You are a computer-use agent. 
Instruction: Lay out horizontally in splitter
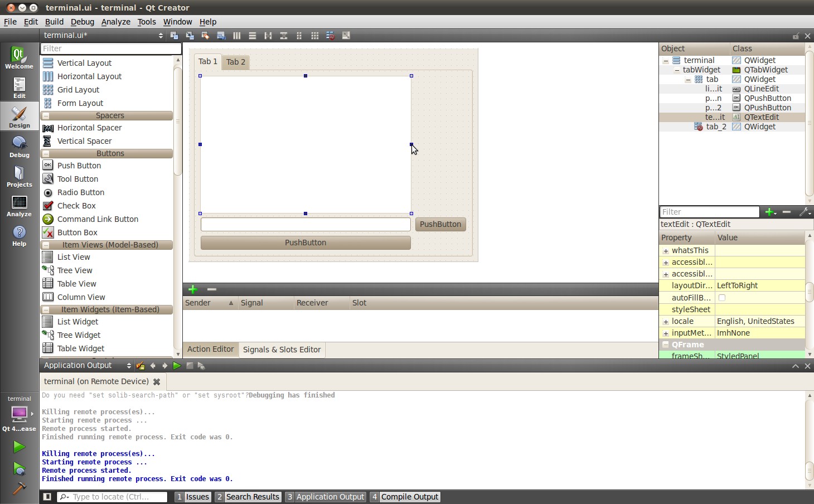(x=268, y=35)
